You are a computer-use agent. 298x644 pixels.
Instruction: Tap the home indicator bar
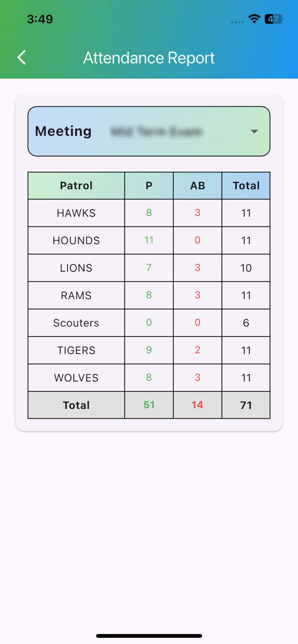149,636
